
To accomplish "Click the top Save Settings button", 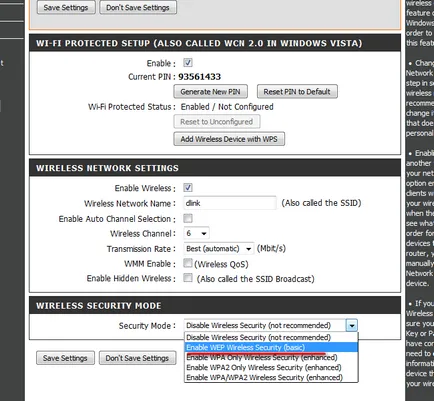I will (66, 7).
